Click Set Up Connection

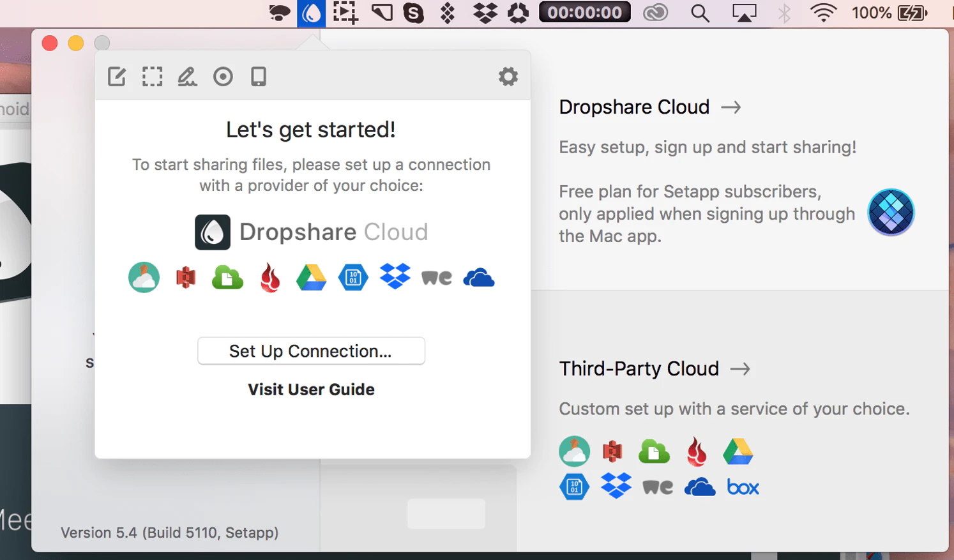(311, 351)
